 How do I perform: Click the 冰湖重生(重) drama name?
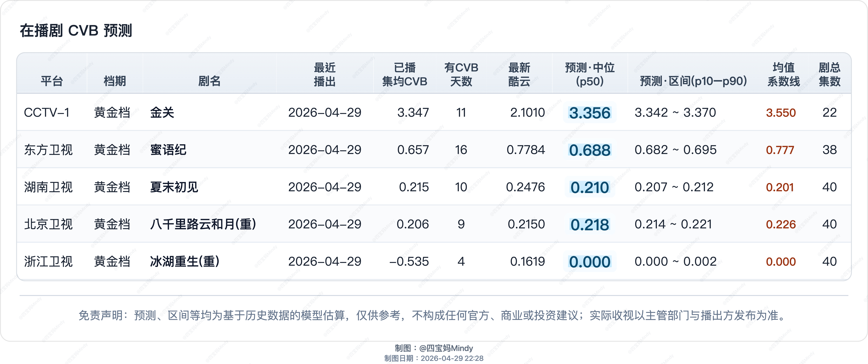pyautogui.click(x=185, y=262)
